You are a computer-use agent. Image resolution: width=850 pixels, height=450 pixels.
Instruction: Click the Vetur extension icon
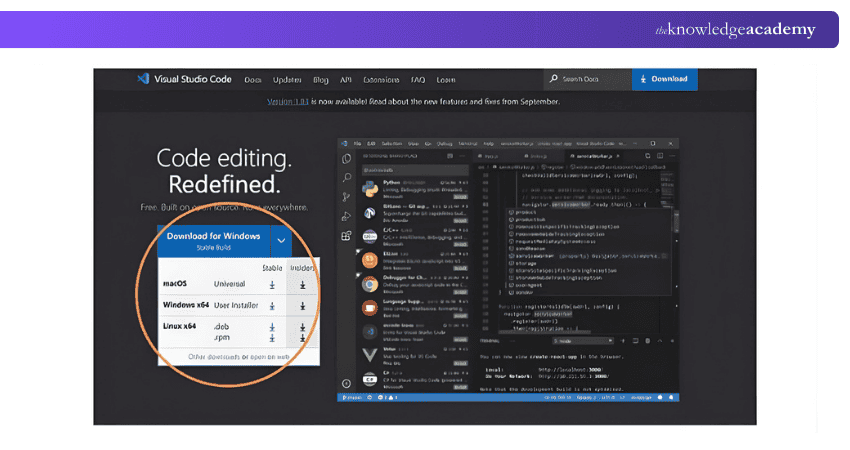[x=370, y=356]
